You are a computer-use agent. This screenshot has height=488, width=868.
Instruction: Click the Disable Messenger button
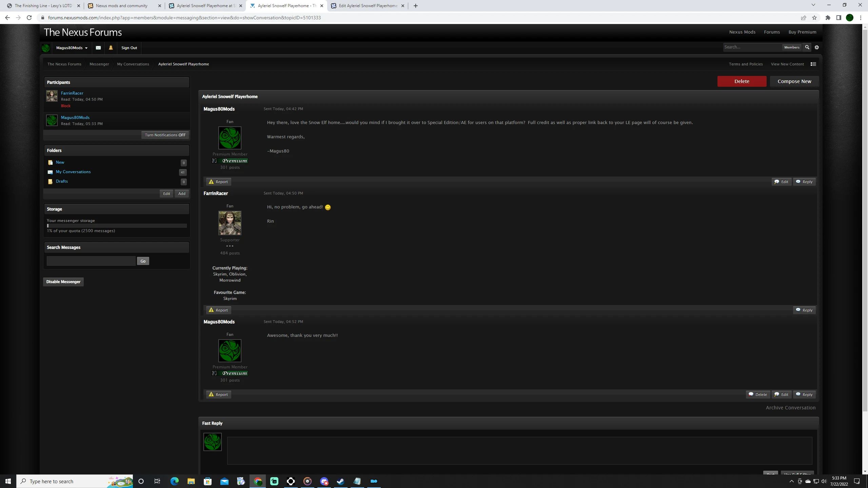(x=63, y=282)
